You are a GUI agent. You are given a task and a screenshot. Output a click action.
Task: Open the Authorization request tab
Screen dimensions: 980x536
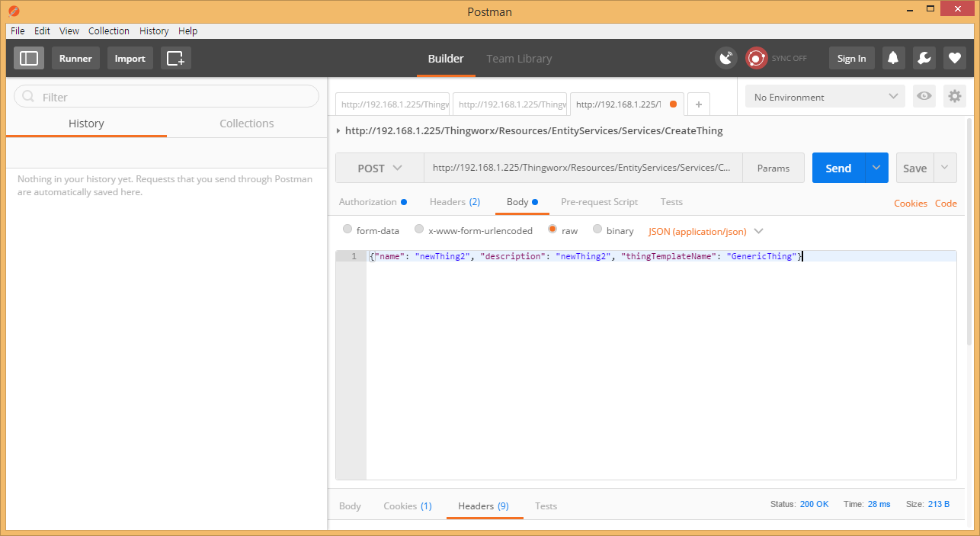(373, 202)
